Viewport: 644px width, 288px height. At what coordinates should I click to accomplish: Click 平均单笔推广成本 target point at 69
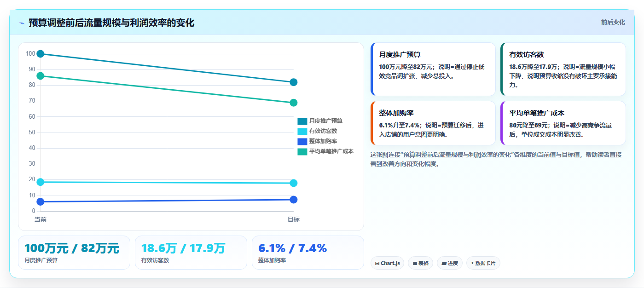[x=294, y=103]
